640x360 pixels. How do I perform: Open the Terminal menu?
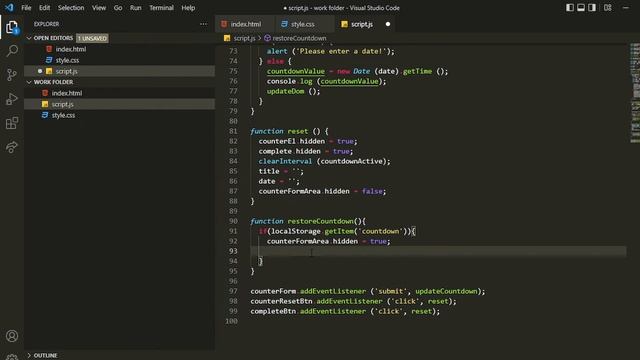(161, 8)
